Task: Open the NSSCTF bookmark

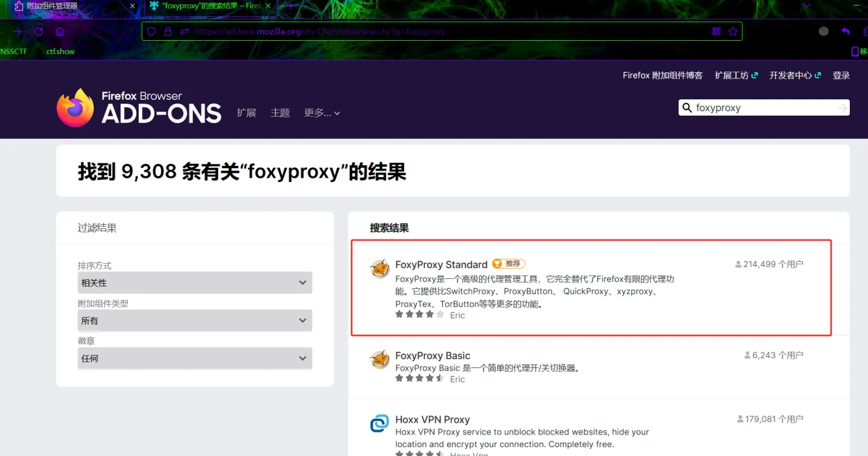Action: click(x=14, y=52)
